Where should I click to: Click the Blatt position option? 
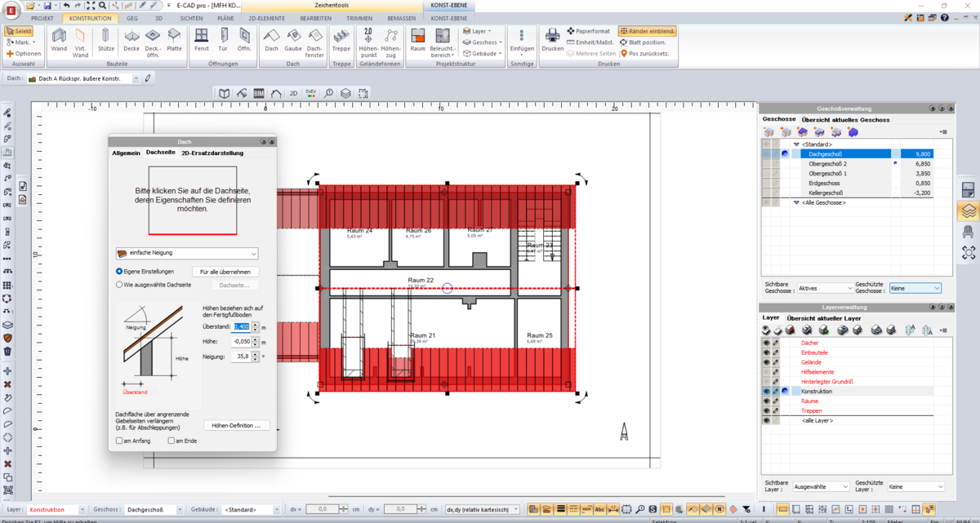643,42
